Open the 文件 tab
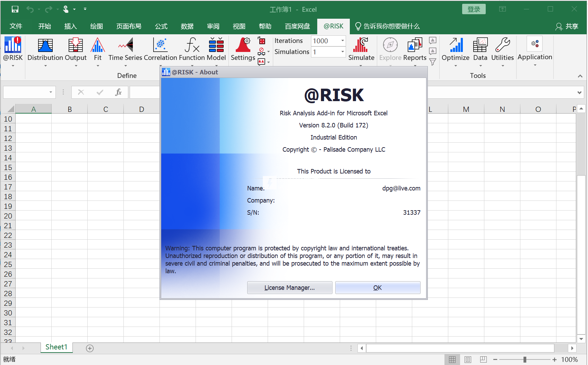Screen dimensions: 588x365 (x=16, y=26)
